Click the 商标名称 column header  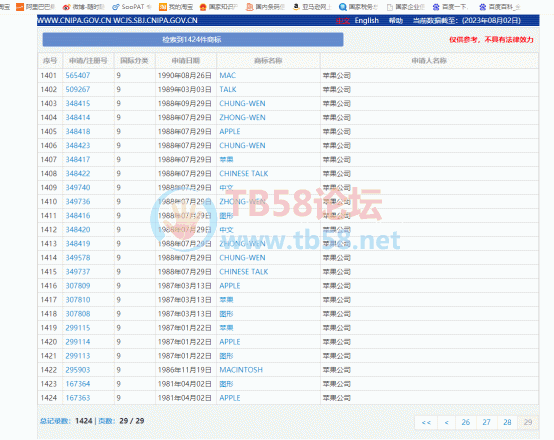click(268, 61)
